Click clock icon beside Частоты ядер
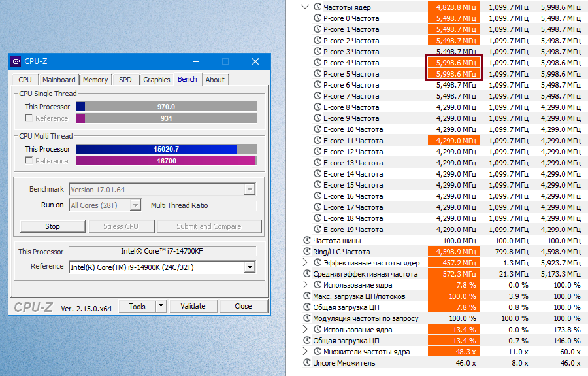Viewport: 588px width, 376px height. click(x=318, y=7)
